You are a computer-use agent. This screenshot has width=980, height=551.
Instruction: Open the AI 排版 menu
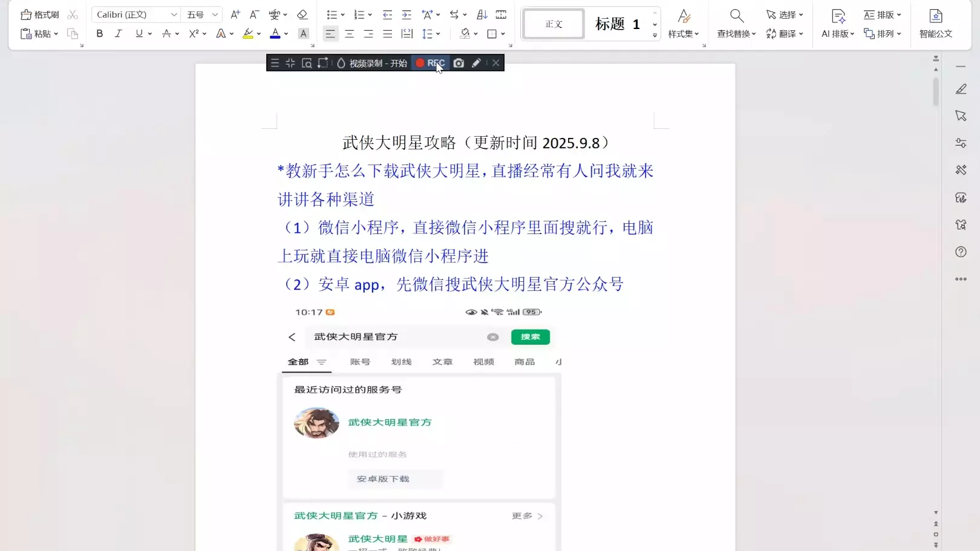pyautogui.click(x=838, y=24)
